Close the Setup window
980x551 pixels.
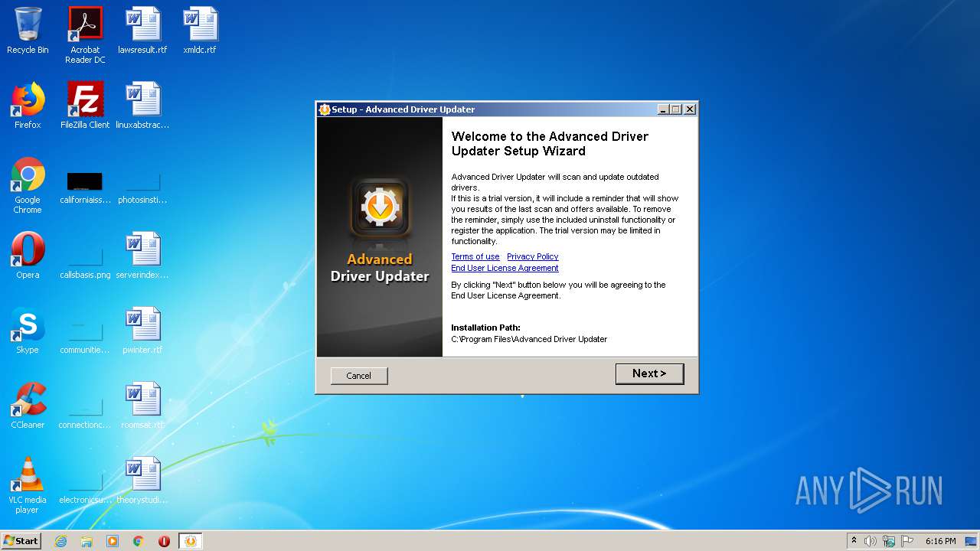point(690,109)
